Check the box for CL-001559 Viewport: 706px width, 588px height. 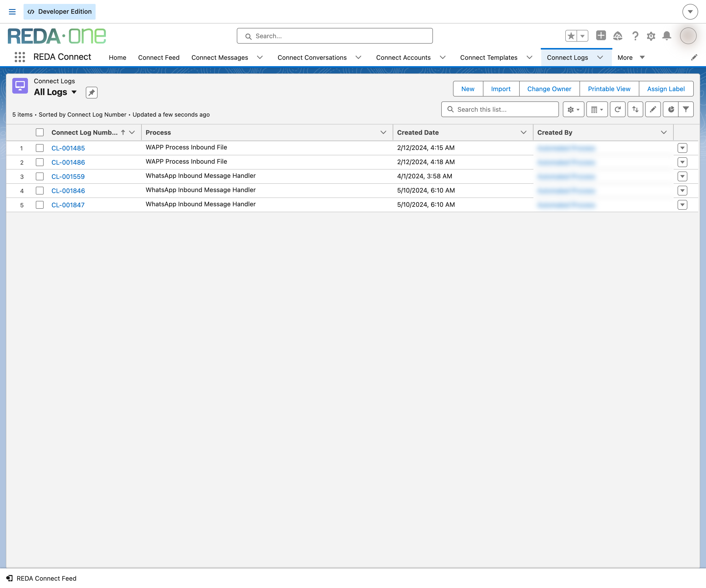[40, 176]
